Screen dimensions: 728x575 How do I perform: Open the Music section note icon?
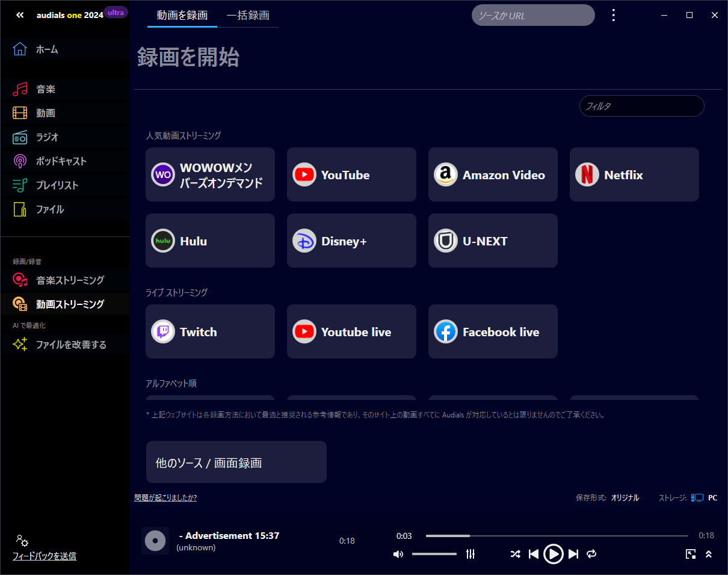20,89
